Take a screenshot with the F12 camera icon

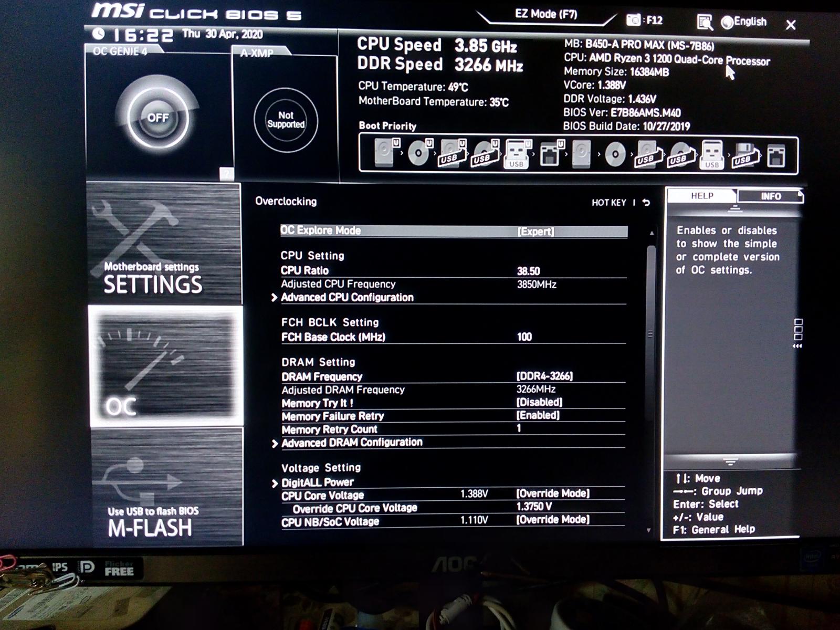pyautogui.click(x=634, y=20)
